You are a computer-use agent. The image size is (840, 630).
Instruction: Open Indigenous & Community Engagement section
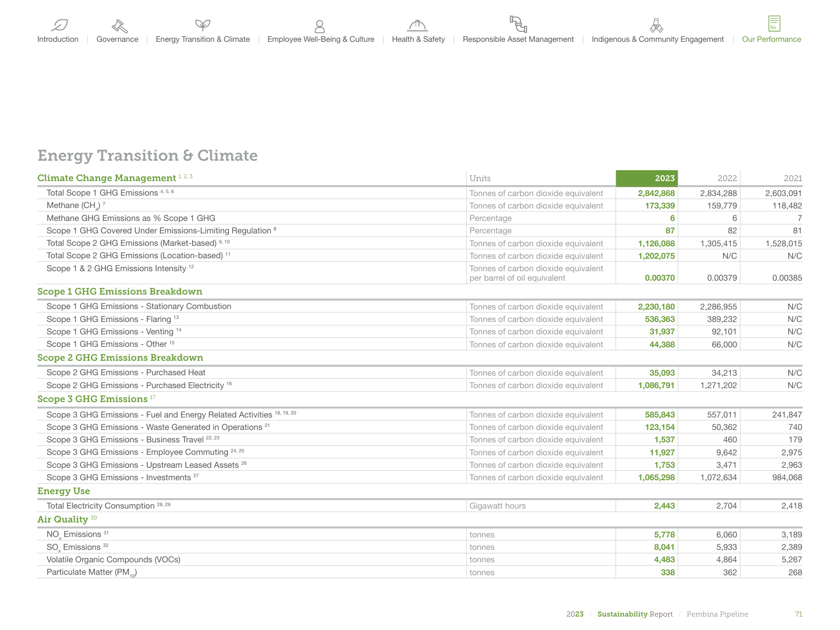click(658, 39)
